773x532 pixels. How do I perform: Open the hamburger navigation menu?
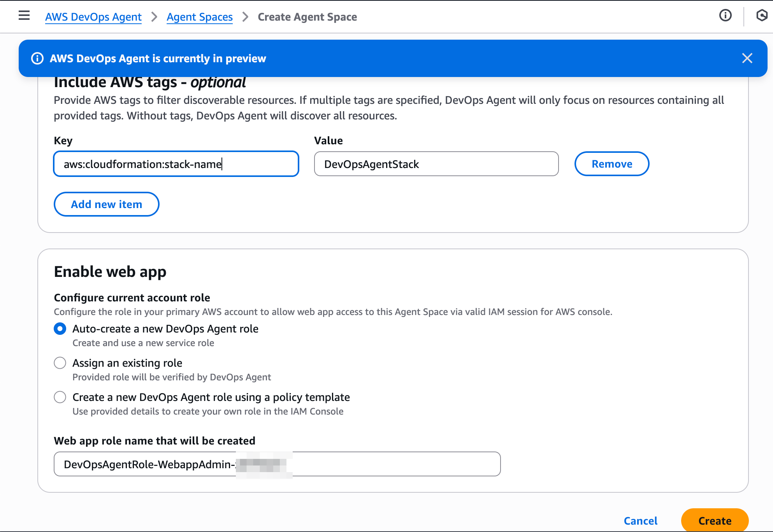[24, 16]
